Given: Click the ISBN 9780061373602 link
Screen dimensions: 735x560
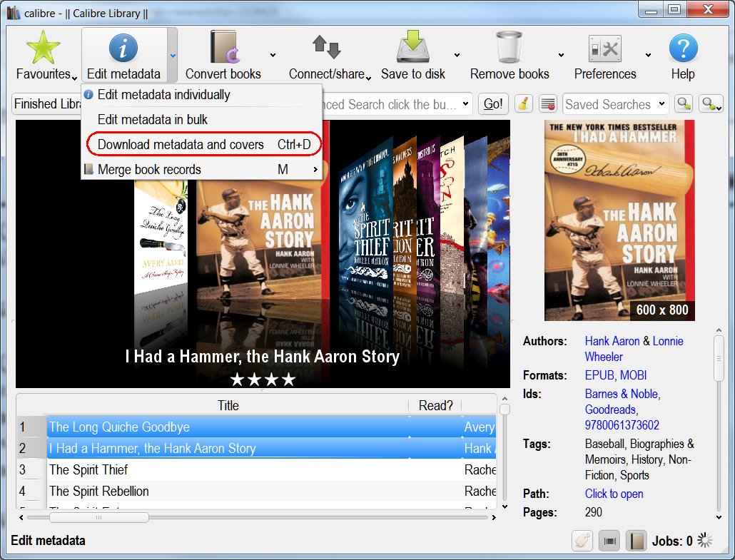Looking at the screenshot, I should tap(622, 425).
